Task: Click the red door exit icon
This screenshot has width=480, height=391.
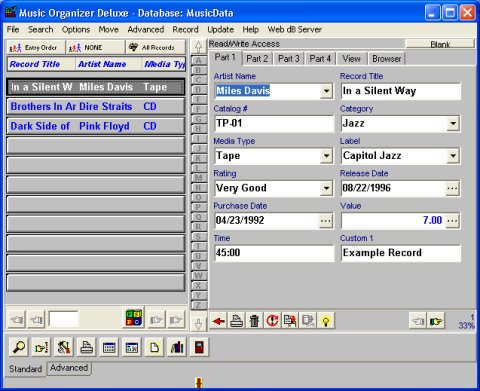Action: [x=199, y=347]
